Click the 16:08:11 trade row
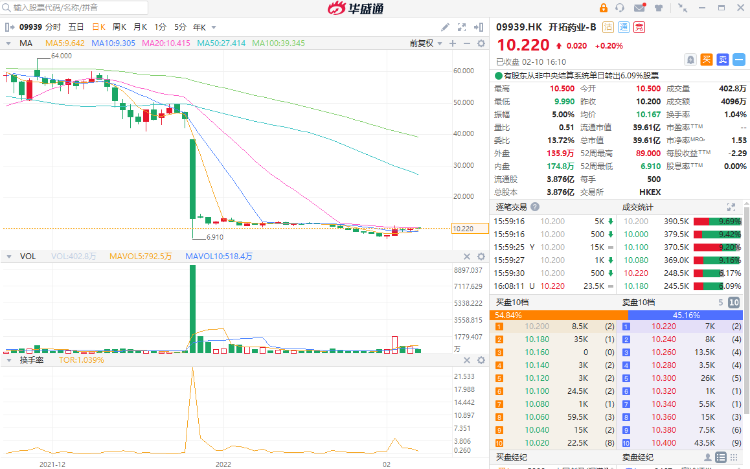 (x=554, y=286)
